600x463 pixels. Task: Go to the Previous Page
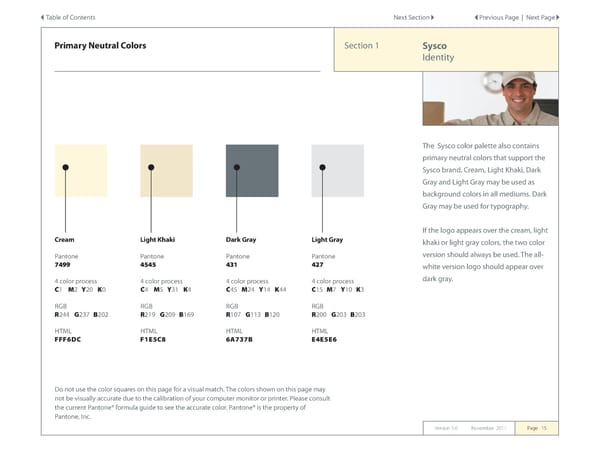coord(499,18)
